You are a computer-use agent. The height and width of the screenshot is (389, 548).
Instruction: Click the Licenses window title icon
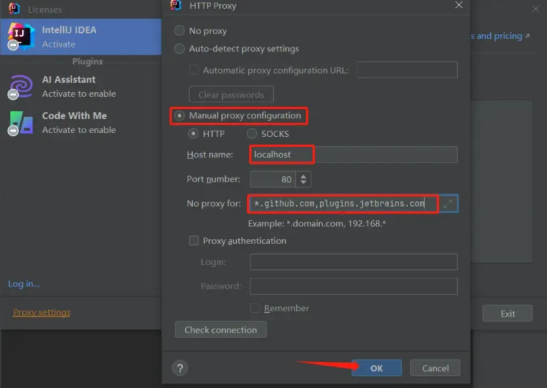14,9
